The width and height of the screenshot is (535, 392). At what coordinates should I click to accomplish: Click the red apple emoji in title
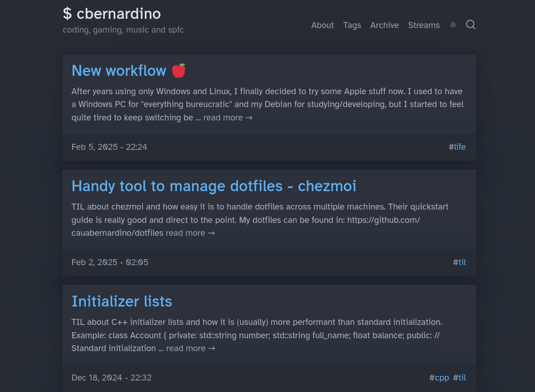(178, 71)
